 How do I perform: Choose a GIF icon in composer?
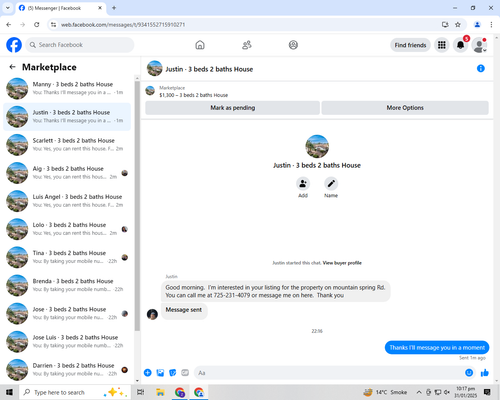[185, 373]
